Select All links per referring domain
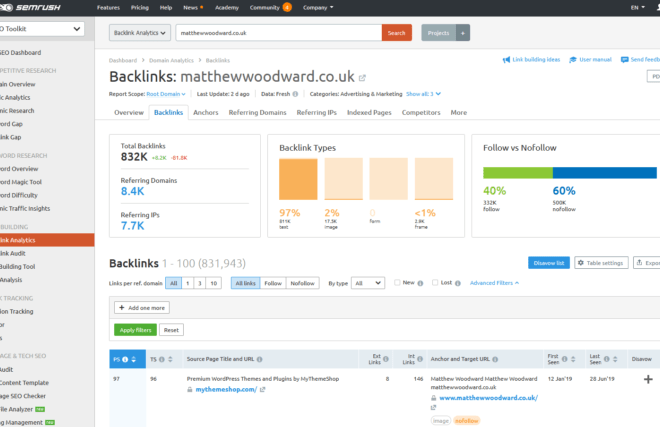The width and height of the screenshot is (660, 427). tap(173, 283)
